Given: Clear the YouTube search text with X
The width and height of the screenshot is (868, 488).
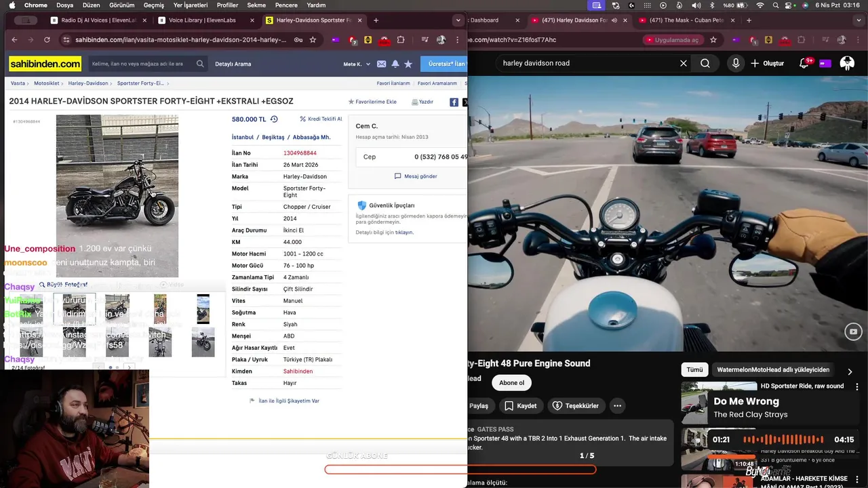Looking at the screenshot, I should click(684, 63).
